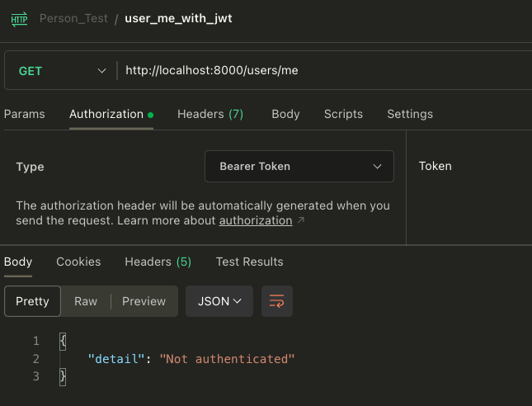This screenshot has height=406, width=532.
Task: Switch response view to Raw
Action: (86, 301)
